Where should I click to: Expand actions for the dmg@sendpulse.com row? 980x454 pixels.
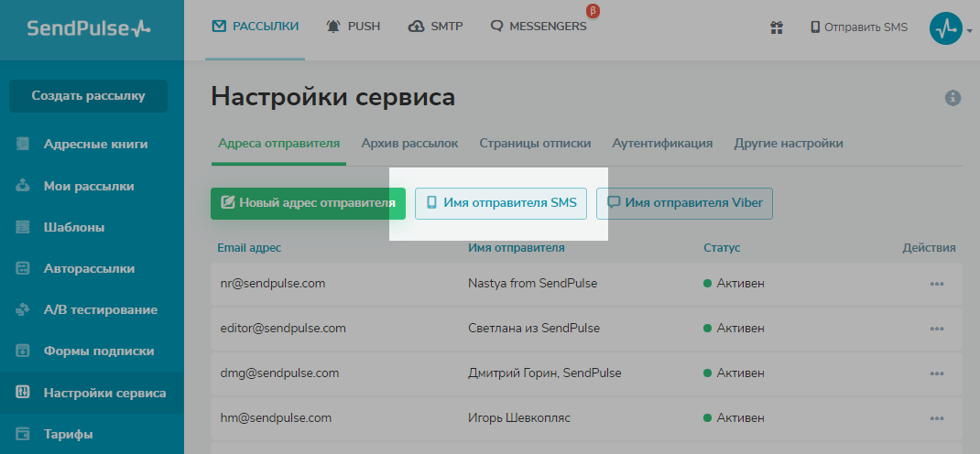(936, 373)
